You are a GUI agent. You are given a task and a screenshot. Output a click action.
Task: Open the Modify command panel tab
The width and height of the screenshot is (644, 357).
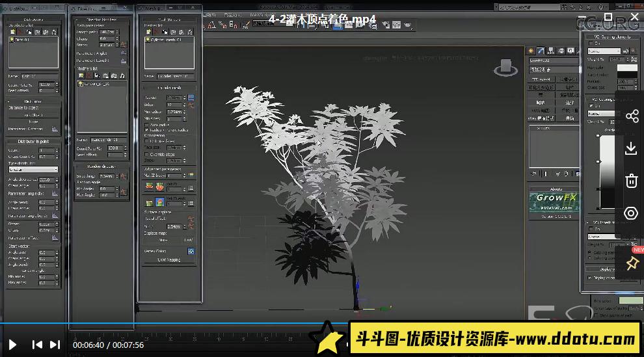pos(541,51)
